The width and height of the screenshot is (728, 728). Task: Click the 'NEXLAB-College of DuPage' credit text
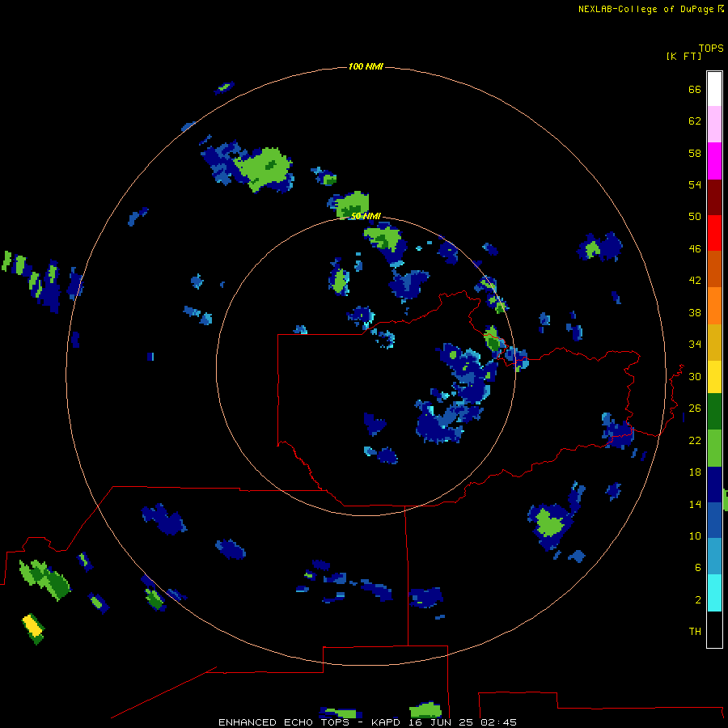point(645,9)
